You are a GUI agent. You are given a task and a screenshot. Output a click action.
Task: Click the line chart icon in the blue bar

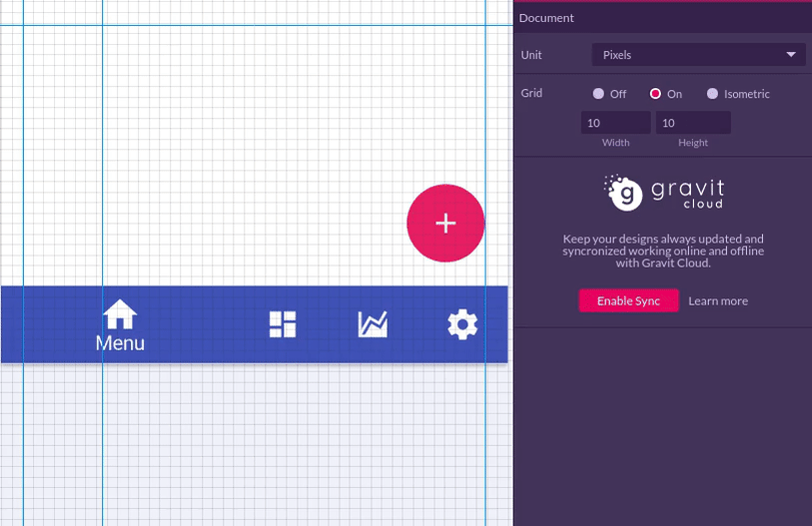tap(373, 324)
